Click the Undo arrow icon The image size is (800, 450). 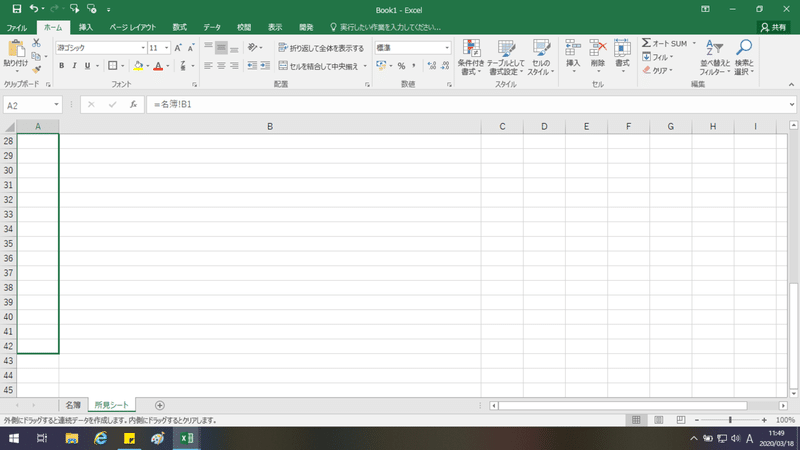pos(34,9)
